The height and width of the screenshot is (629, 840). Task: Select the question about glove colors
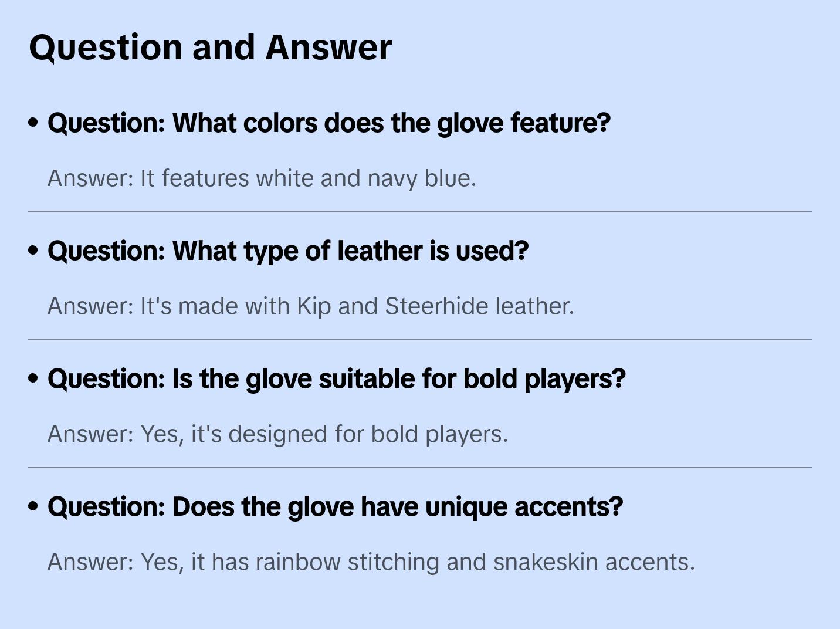tap(329, 123)
